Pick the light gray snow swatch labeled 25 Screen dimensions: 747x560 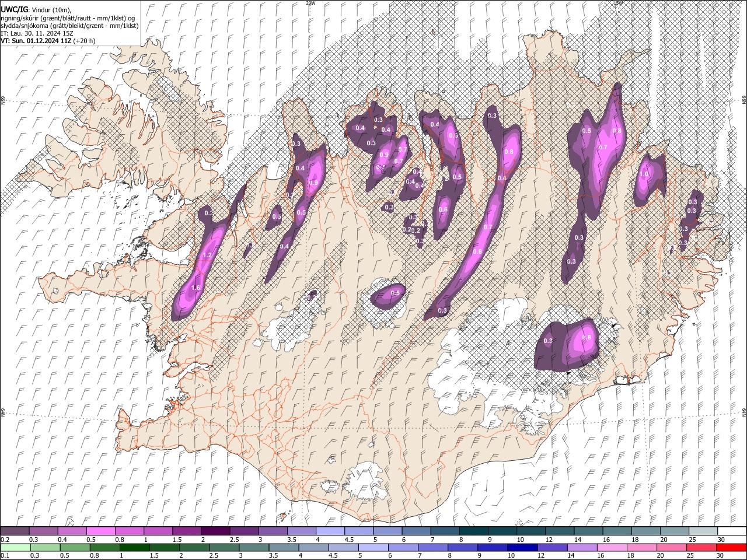[704, 531]
